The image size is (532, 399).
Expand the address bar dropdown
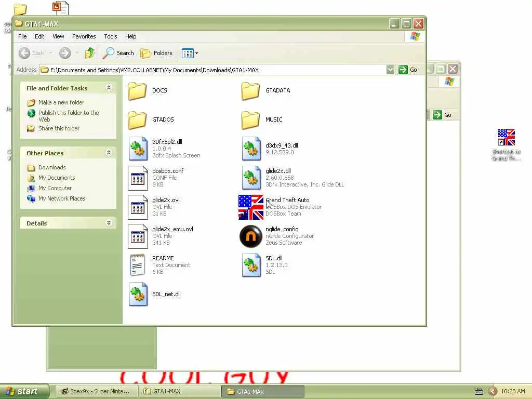point(391,70)
